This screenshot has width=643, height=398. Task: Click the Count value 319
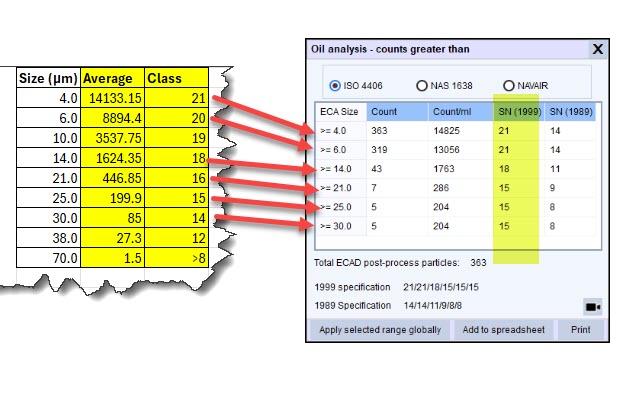click(379, 150)
